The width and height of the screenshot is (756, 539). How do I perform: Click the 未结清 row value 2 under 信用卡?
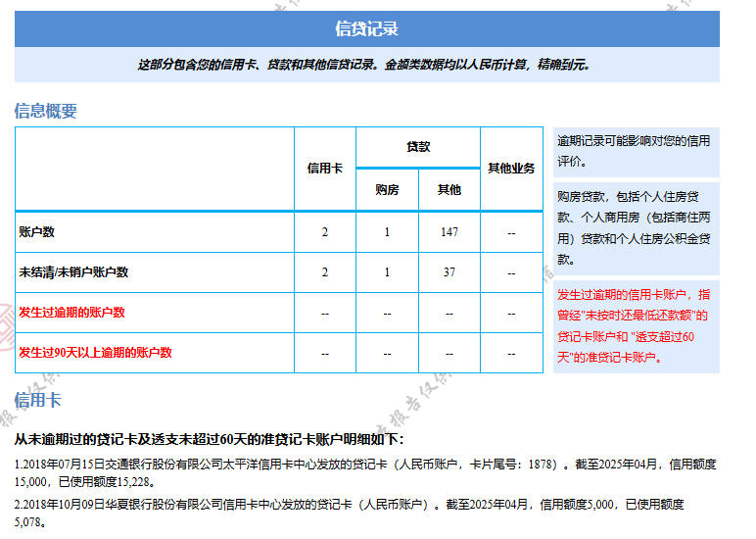(x=325, y=272)
